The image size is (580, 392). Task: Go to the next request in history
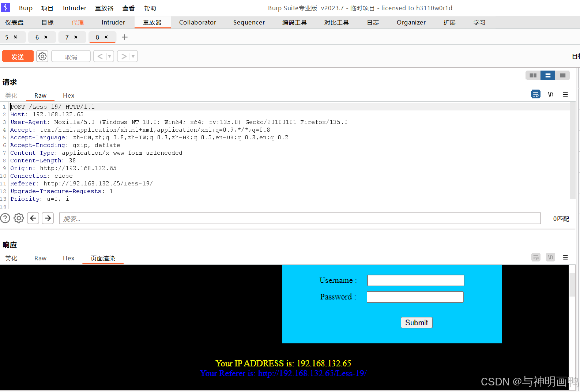click(x=124, y=56)
